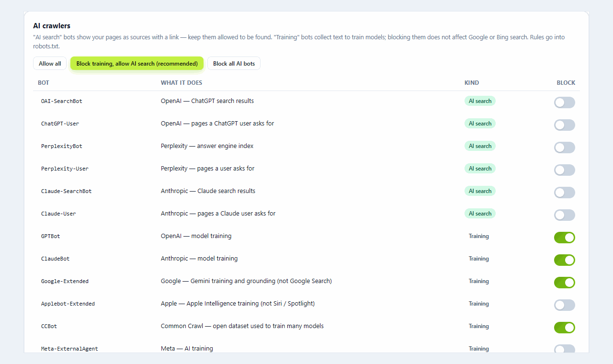
Task: Click the Gemini training and grounding description
Action: [x=246, y=281]
